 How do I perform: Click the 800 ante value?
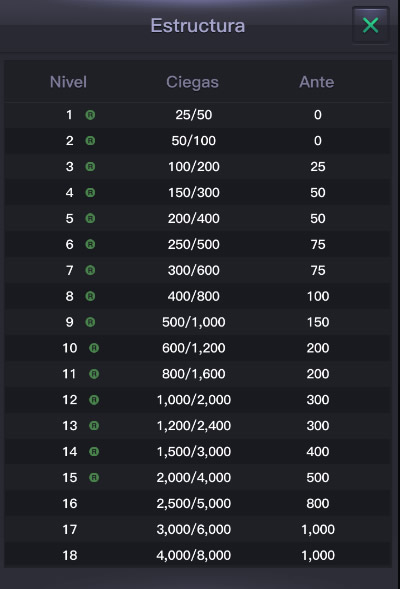(x=318, y=503)
